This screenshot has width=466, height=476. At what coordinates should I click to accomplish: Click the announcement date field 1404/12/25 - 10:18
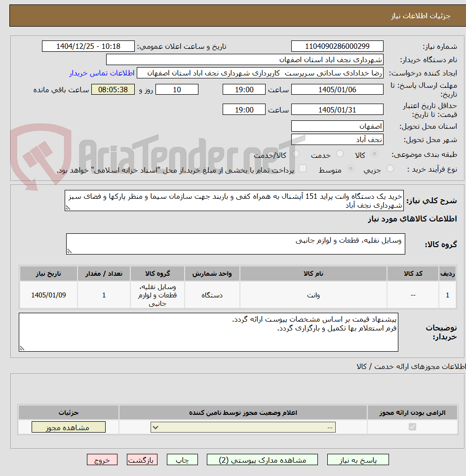coord(88,46)
